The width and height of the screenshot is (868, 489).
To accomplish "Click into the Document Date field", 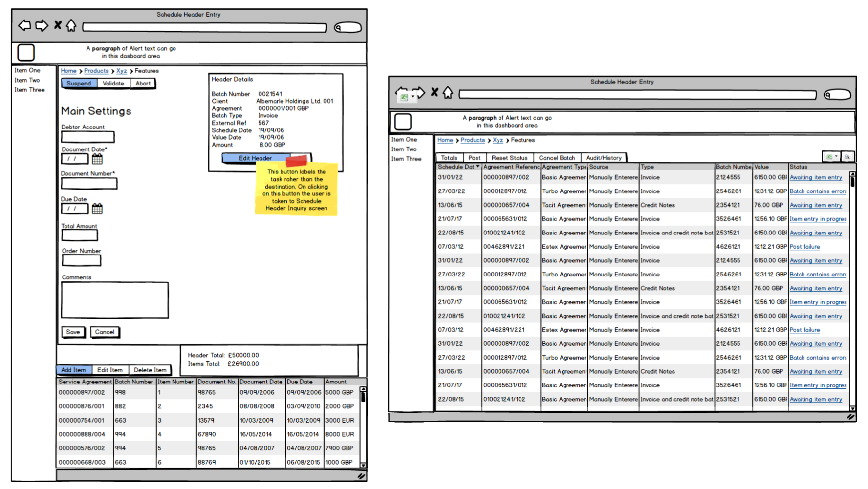I will (75, 159).
